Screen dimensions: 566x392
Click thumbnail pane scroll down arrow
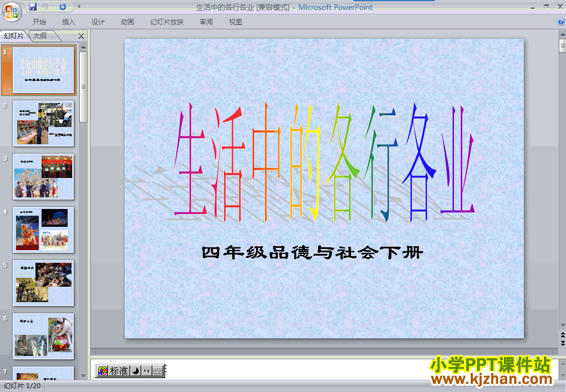click(83, 376)
